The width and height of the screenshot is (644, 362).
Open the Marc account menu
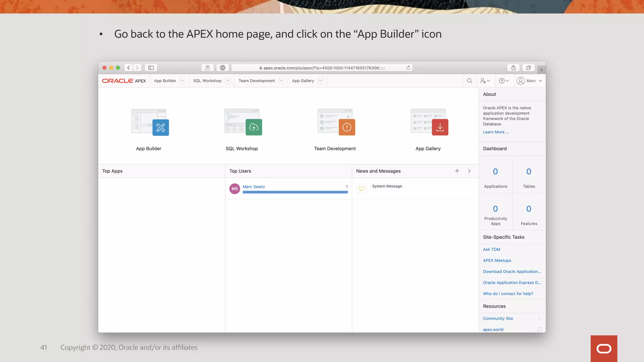(530, 81)
